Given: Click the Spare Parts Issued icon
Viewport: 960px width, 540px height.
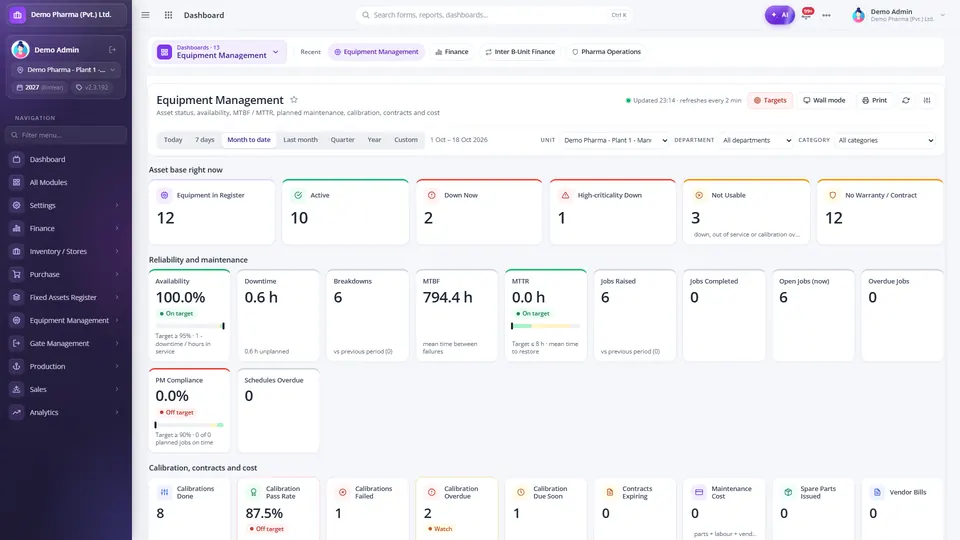Looking at the screenshot, I should point(788,492).
